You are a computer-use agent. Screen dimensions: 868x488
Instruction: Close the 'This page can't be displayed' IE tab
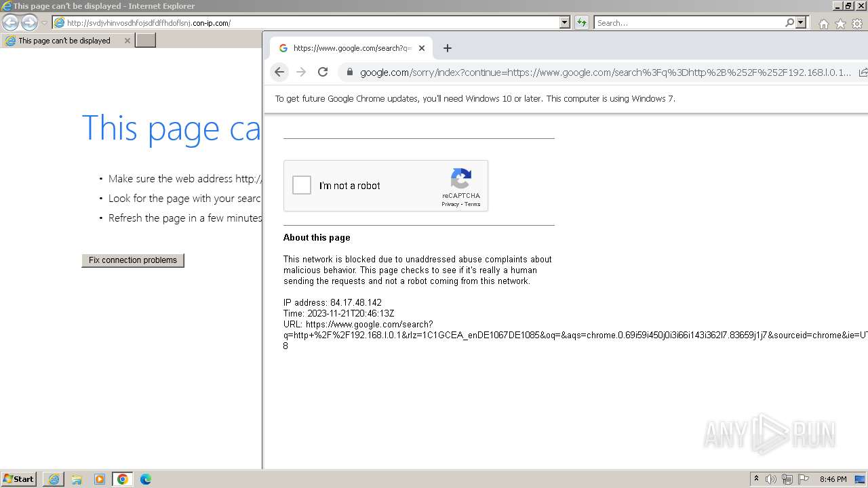[x=127, y=41]
